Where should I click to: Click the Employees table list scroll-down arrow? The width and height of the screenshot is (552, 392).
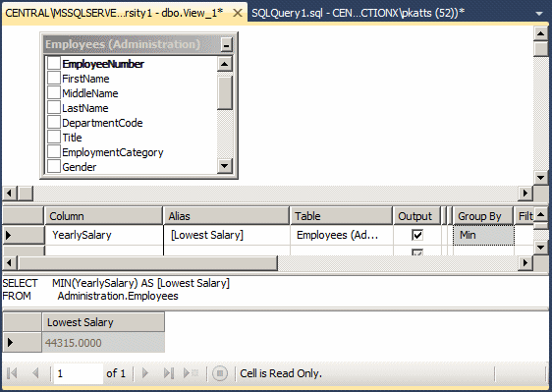click(225, 165)
